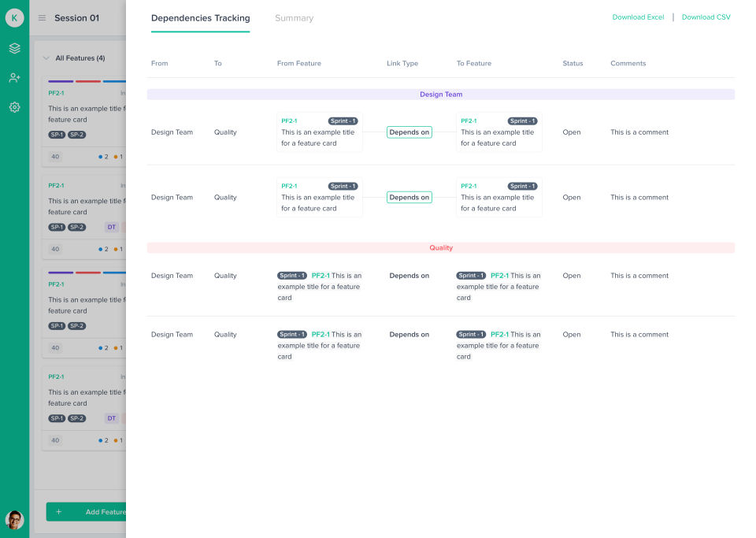Viewport: 756px width, 538px height.
Task: Select the Dependencies Tracking tab
Action: [x=201, y=18]
